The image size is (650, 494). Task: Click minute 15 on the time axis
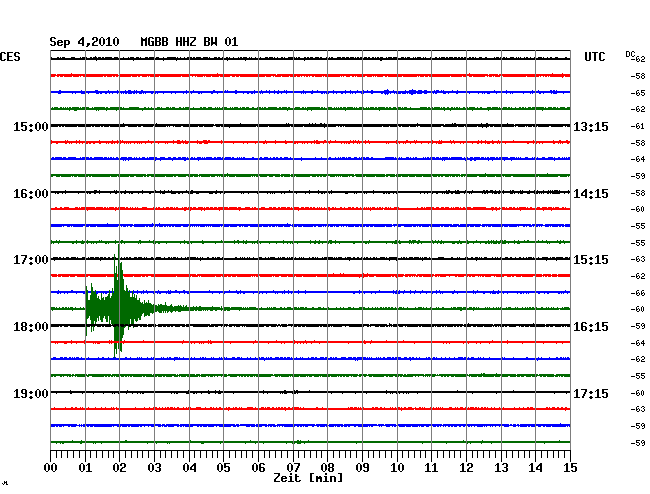[x=570, y=468]
